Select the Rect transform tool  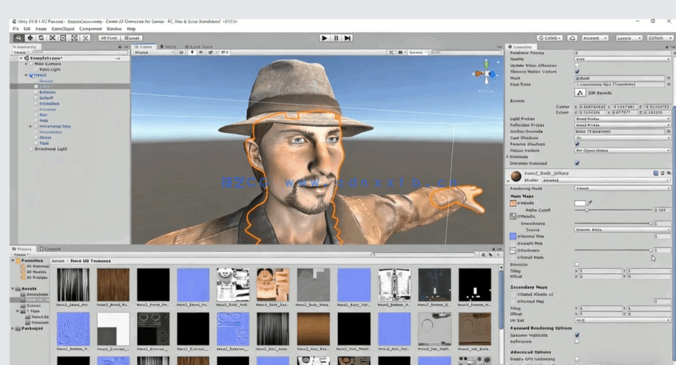click(x=63, y=38)
